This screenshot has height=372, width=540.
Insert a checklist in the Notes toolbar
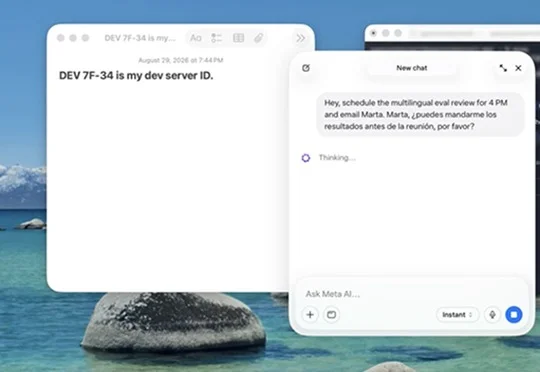coord(217,38)
